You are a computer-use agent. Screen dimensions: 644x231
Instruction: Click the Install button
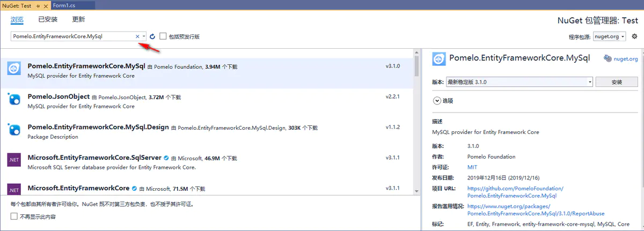click(x=617, y=82)
